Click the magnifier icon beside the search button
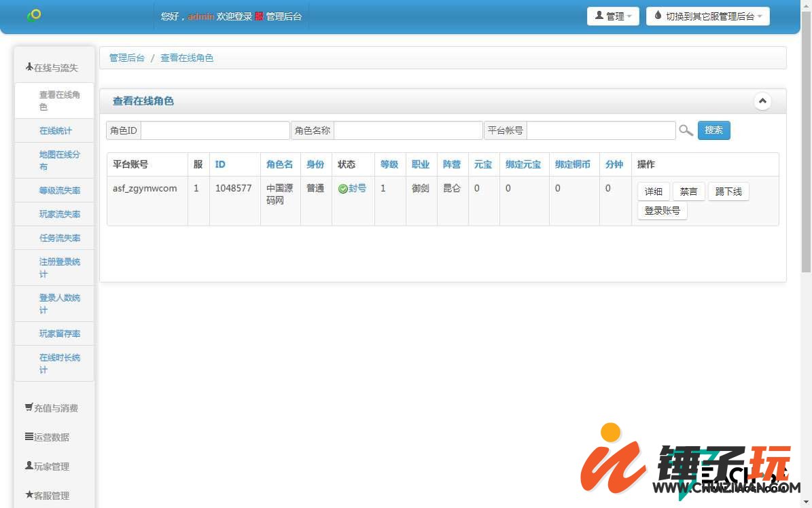 [x=686, y=130]
